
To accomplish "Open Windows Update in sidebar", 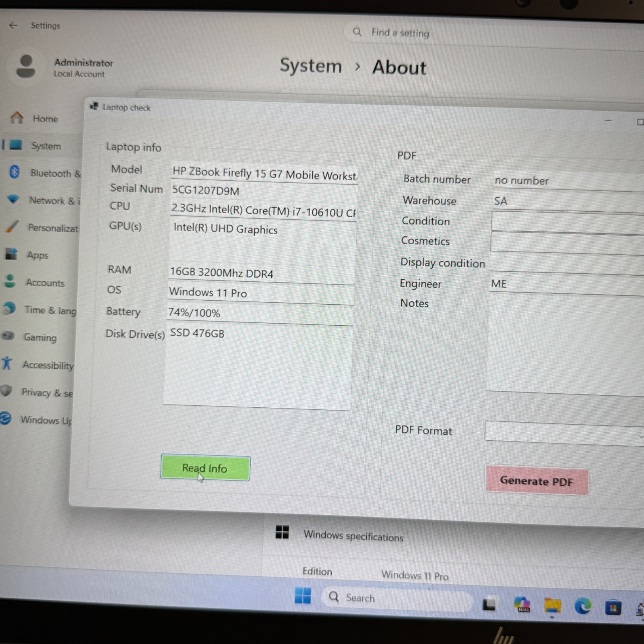I will (36, 419).
